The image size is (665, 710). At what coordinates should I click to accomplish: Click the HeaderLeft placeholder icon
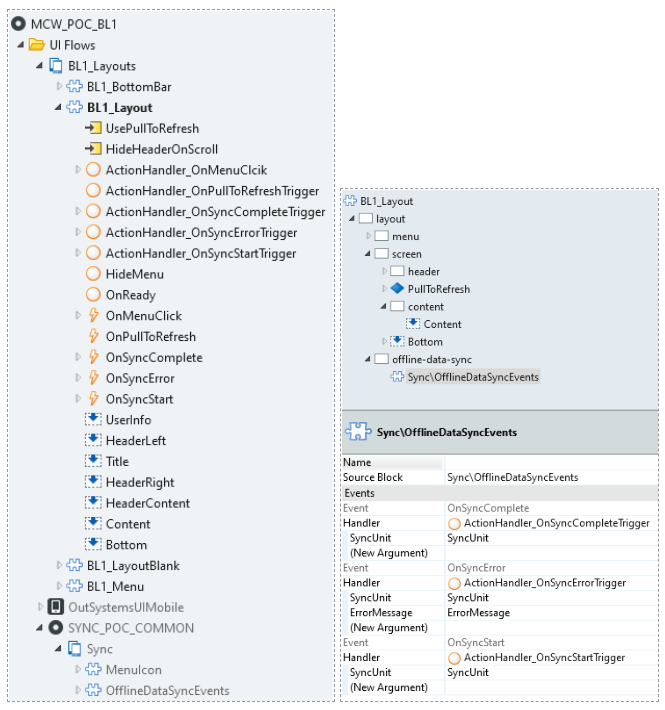tap(93, 440)
